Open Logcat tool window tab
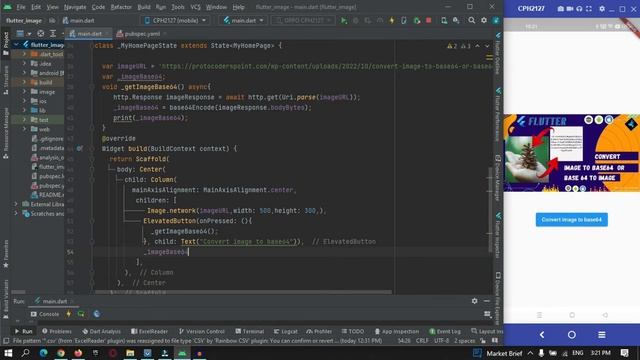This screenshot has height=360, width=640. tap(285, 331)
